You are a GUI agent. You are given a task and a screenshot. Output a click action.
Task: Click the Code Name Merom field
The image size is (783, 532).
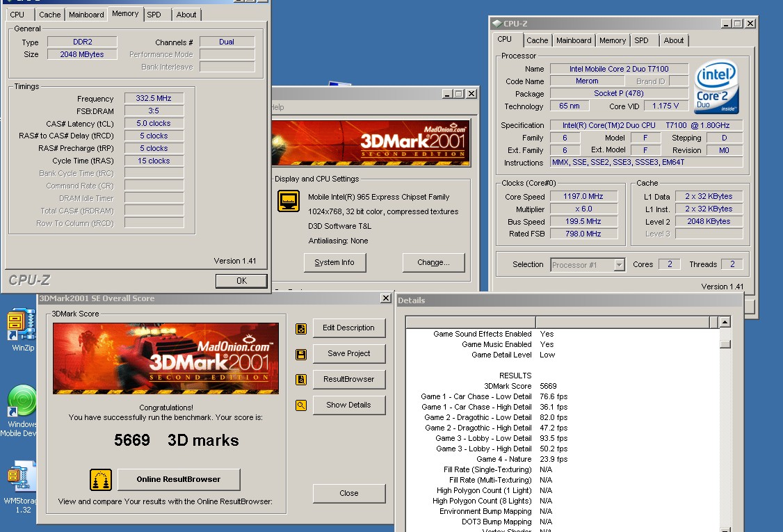pyautogui.click(x=587, y=81)
